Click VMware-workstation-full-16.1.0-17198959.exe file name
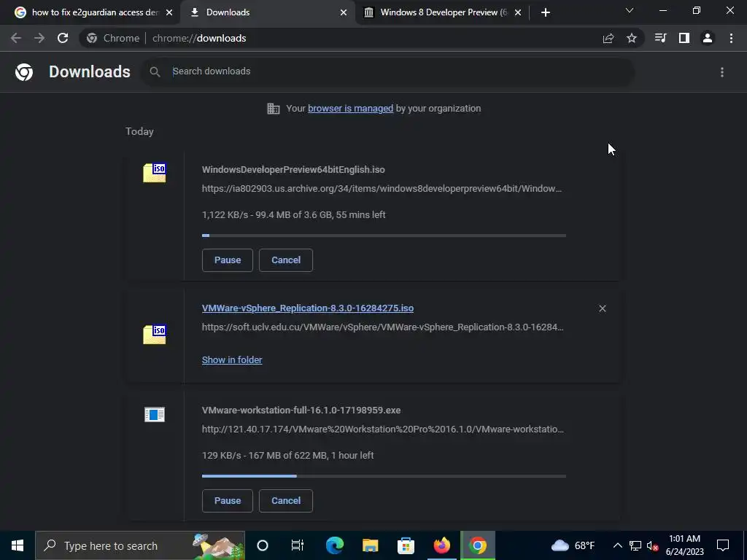 pos(301,410)
